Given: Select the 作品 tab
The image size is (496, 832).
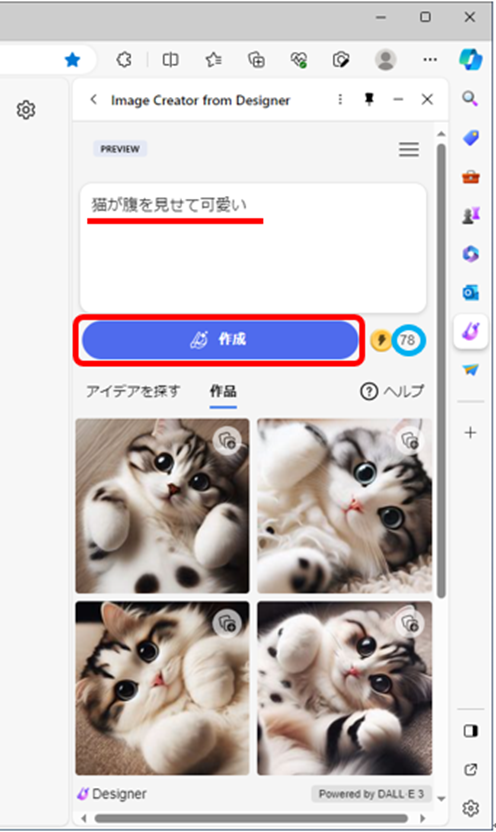Looking at the screenshot, I should click(223, 392).
